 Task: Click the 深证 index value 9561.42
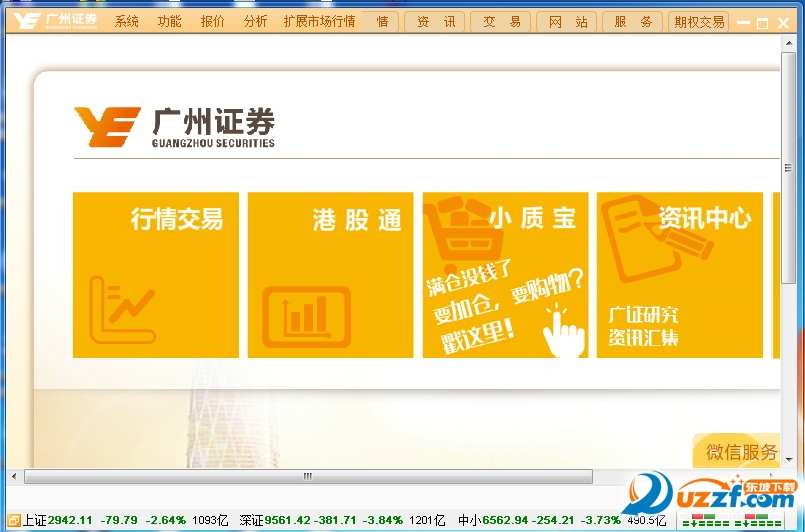287,520
